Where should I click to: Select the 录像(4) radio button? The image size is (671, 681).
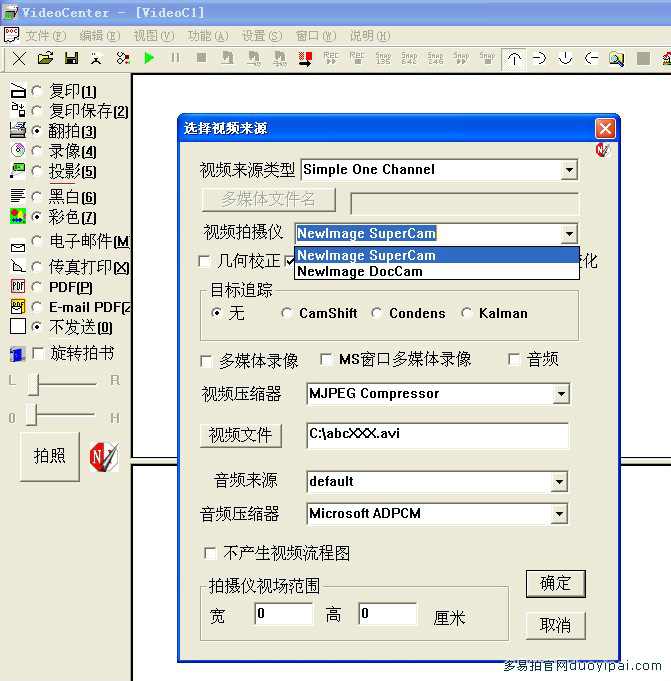click(37, 151)
